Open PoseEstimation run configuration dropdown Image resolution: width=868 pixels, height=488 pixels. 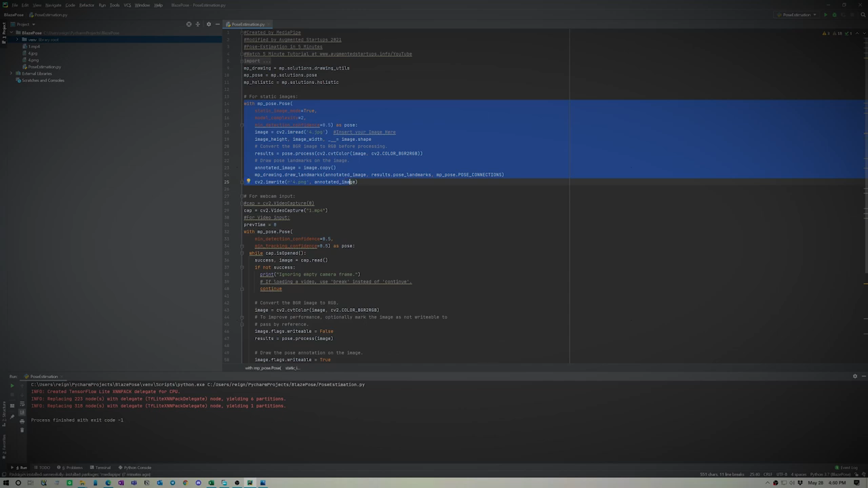(x=797, y=14)
